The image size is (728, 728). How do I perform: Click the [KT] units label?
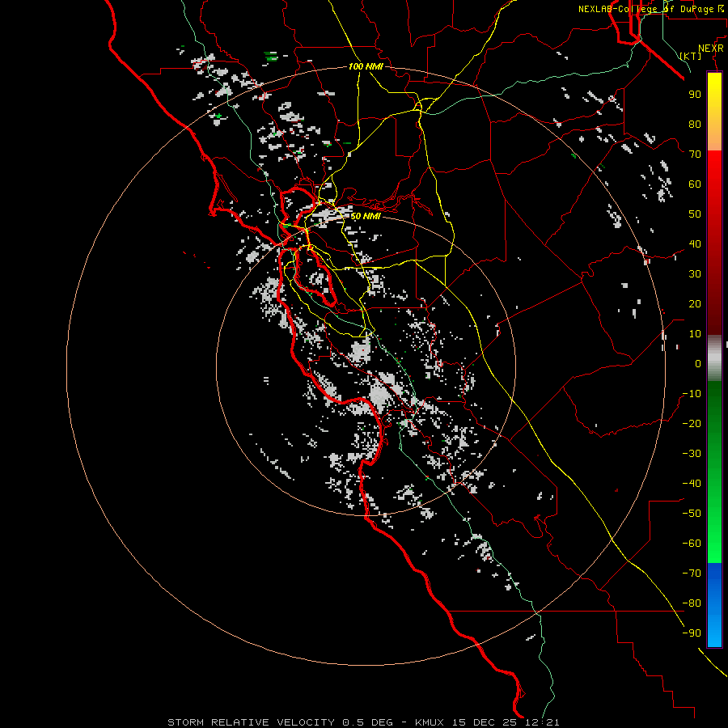pyautogui.click(x=690, y=56)
